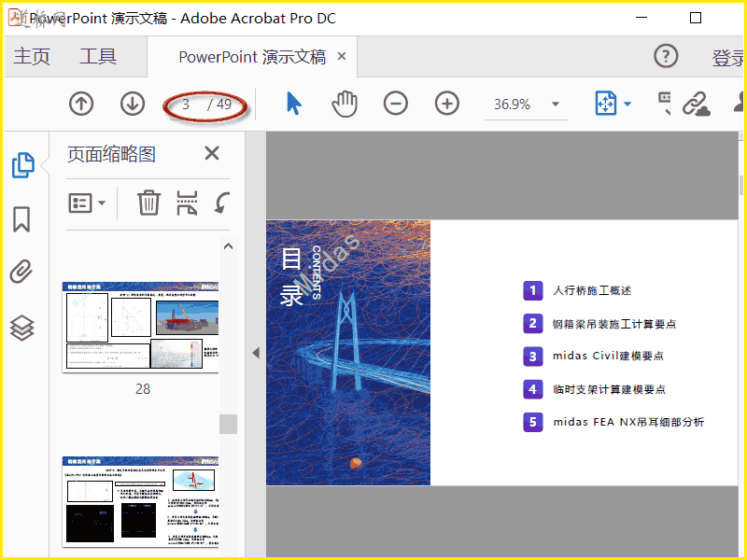Screen dimensions: 747x560
Task: Click the insert pages icon
Action: click(187, 203)
